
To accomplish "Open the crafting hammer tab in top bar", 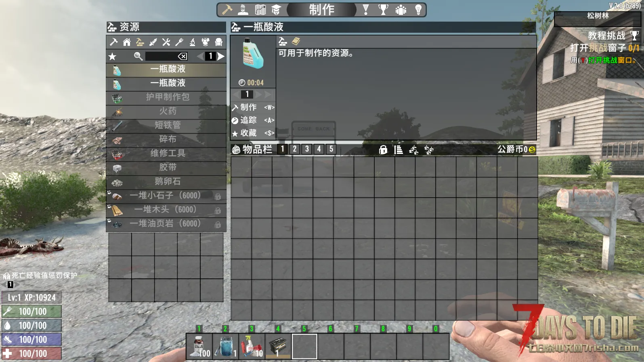I will 227,10.
